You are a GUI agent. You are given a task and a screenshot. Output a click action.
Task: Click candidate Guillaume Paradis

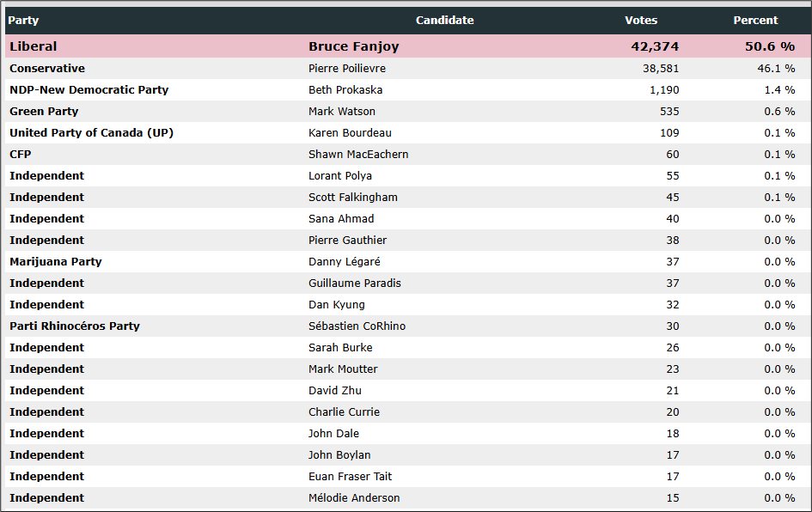click(x=355, y=283)
